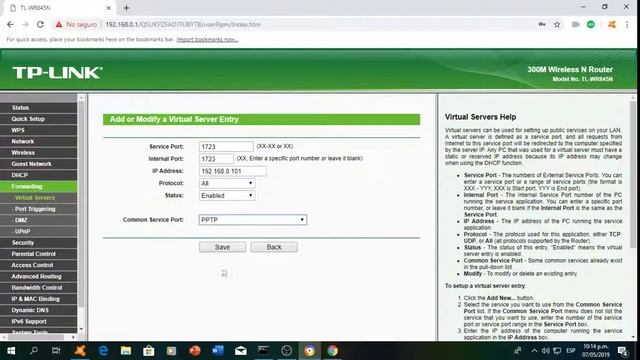Screen dimensions: 640x360
Task: Open OBS Studio from taskbar
Action: [x=287, y=351]
